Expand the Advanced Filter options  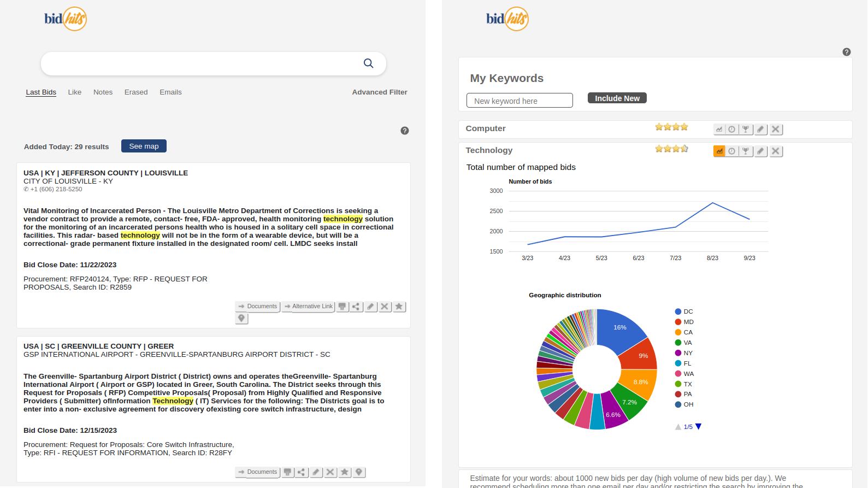click(x=379, y=92)
